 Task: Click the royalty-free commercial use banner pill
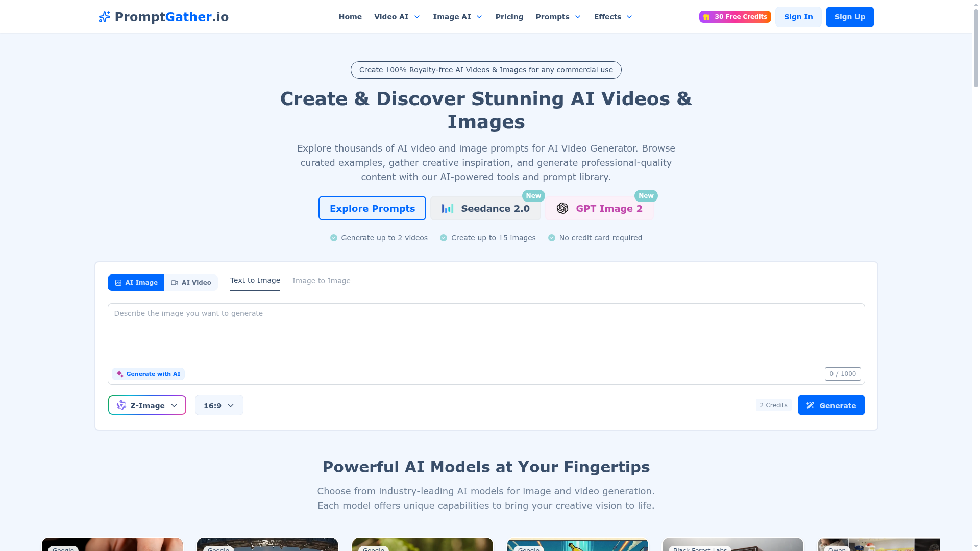click(486, 70)
